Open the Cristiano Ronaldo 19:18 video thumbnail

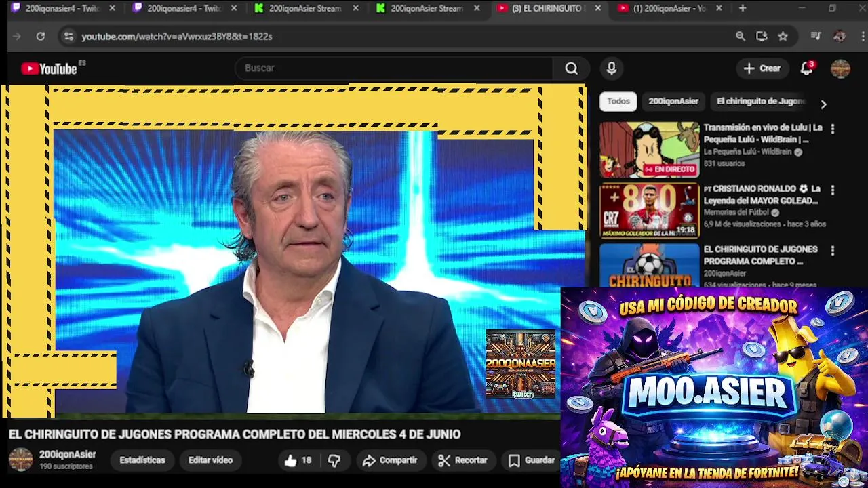coord(649,210)
